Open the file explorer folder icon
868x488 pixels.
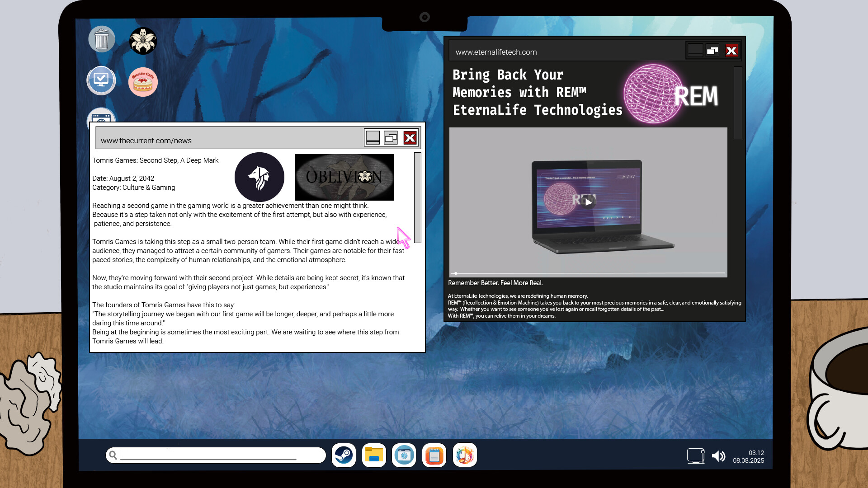point(374,455)
